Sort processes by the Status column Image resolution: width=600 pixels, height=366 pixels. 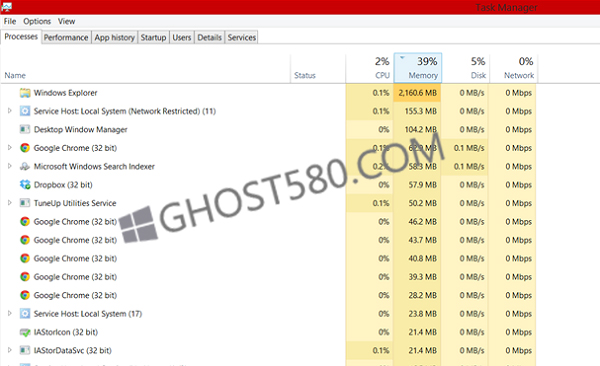(318, 69)
